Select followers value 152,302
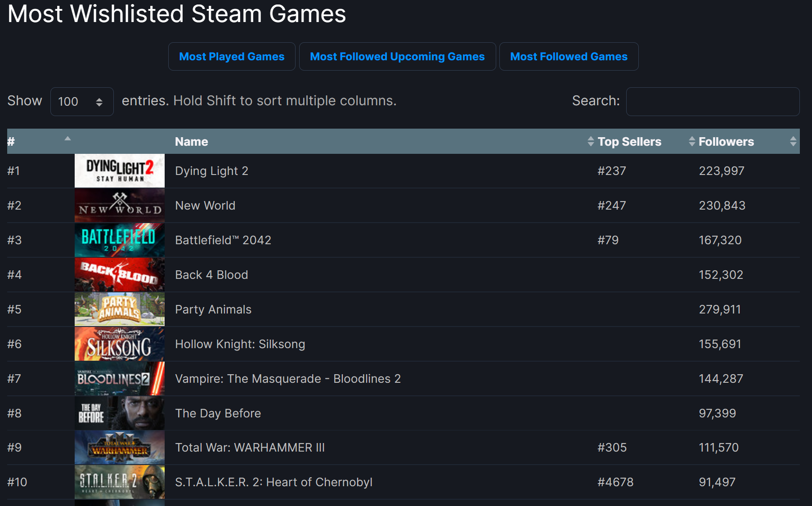Screen dimensions: 812x506 [721, 275]
